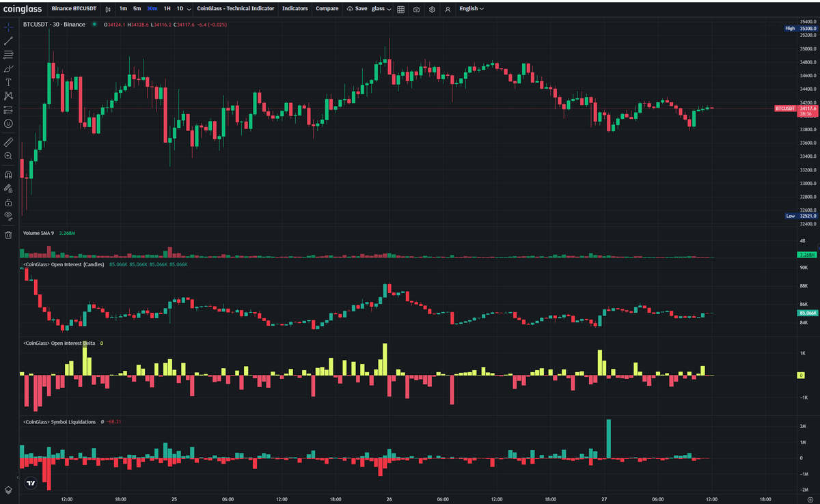The width and height of the screenshot is (820, 504).
Task: Select the crosshair cursor tool
Action: tap(8, 27)
